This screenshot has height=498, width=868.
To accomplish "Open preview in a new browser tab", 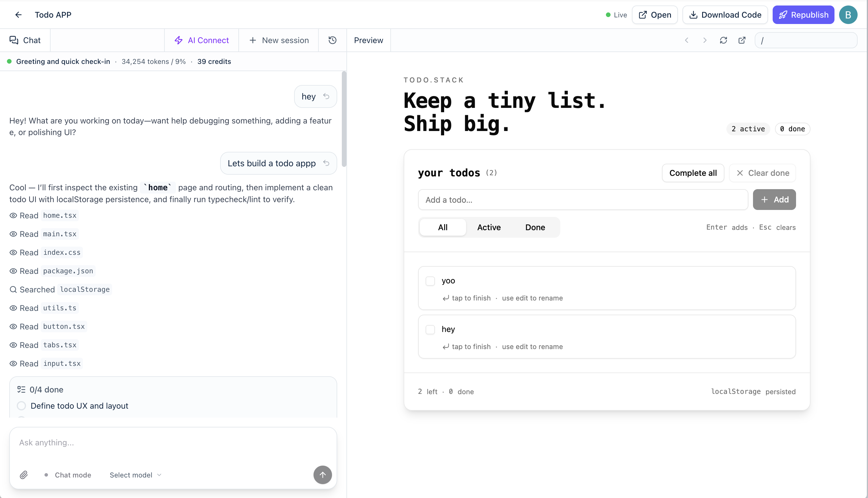I will 742,40.
